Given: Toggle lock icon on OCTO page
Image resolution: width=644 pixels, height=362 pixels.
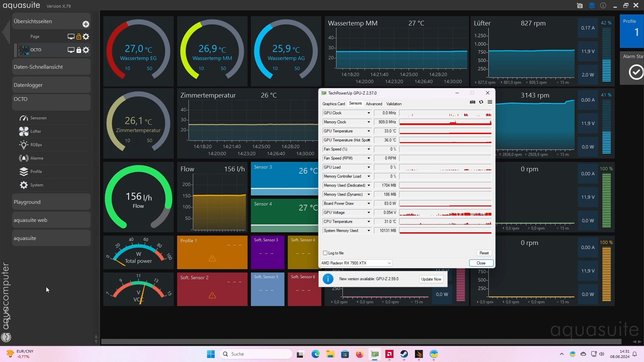Looking at the screenshot, I should click(x=78, y=50).
